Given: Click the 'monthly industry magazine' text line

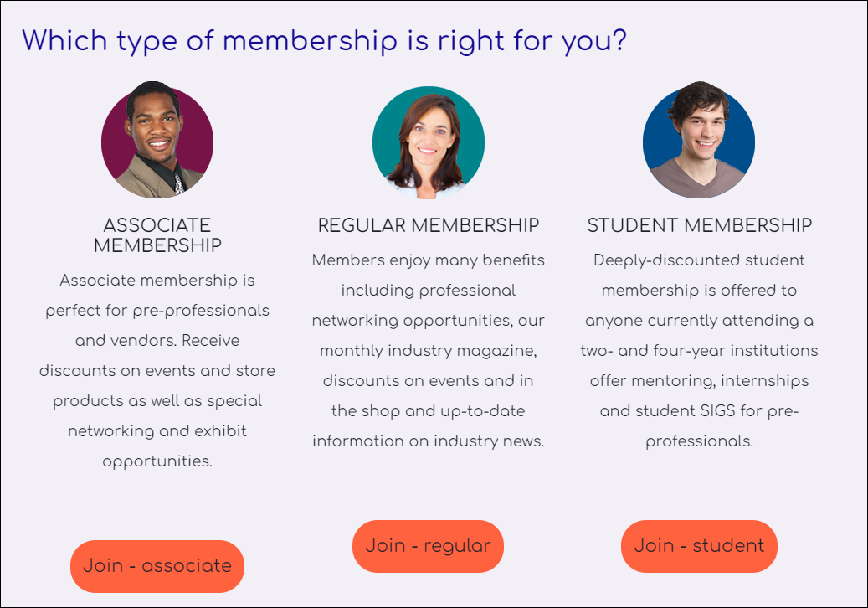Looking at the screenshot, I should pos(429,351).
